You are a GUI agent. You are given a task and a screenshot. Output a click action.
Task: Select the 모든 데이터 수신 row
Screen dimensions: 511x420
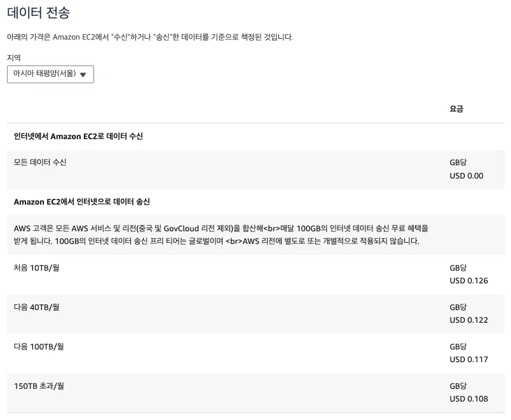click(256, 170)
